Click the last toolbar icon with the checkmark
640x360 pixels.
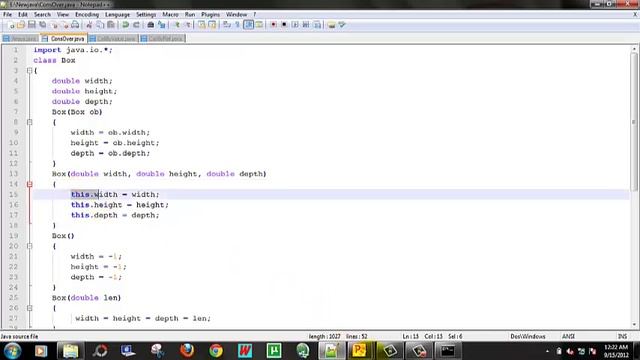[342, 25]
